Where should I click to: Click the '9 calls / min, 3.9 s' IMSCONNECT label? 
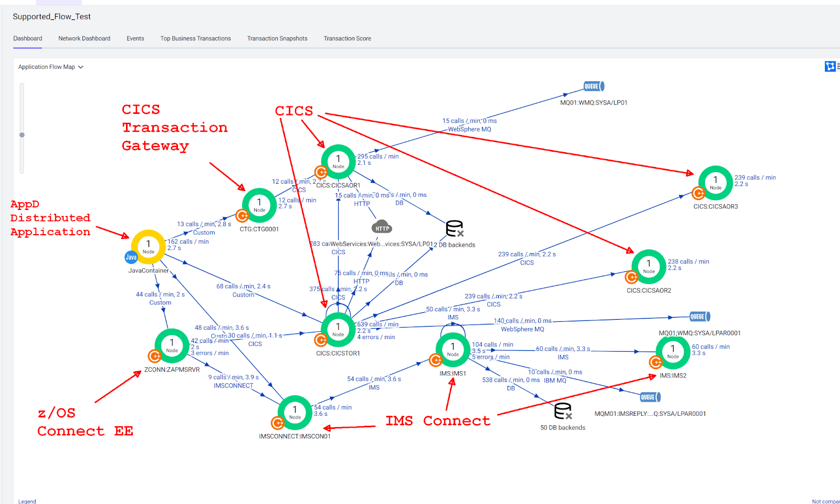(233, 377)
